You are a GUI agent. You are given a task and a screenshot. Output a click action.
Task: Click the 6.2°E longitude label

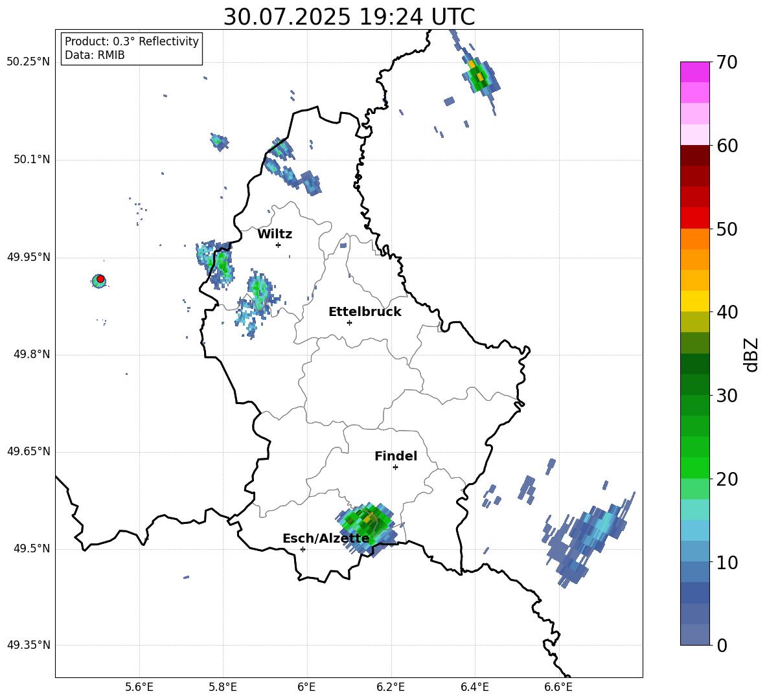coord(391,687)
